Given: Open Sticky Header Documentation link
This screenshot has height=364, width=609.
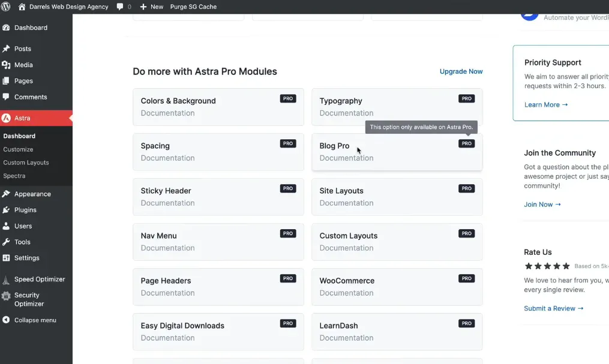Looking at the screenshot, I should click(167, 203).
